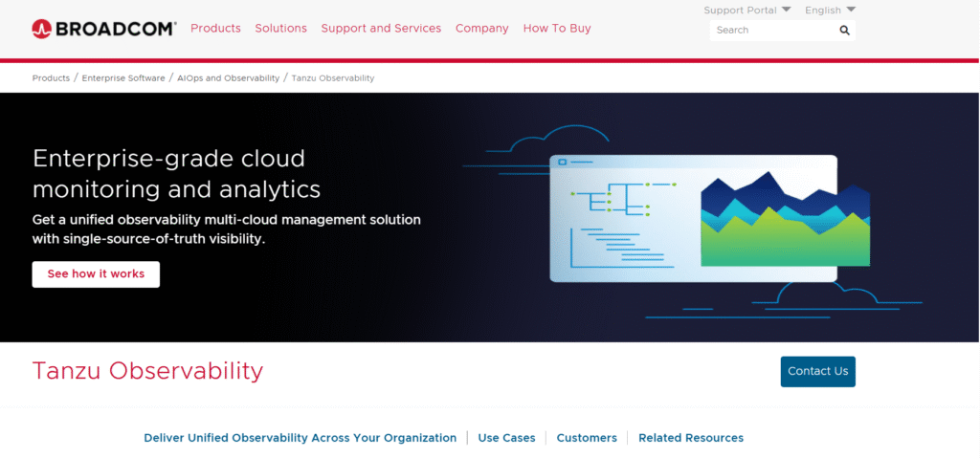
Task: Expand the Support Portal dropdown
Action: coord(746,11)
